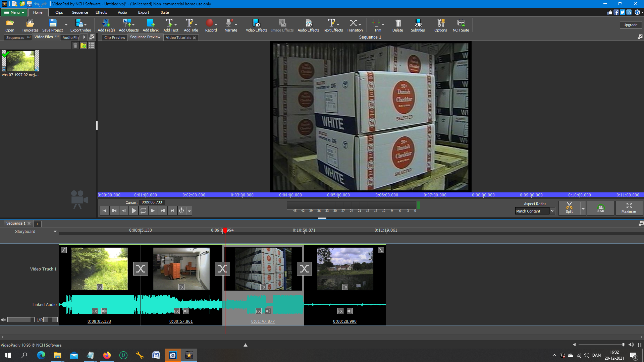Switch to Clip Preview tab
The image size is (644, 362).
tap(114, 38)
